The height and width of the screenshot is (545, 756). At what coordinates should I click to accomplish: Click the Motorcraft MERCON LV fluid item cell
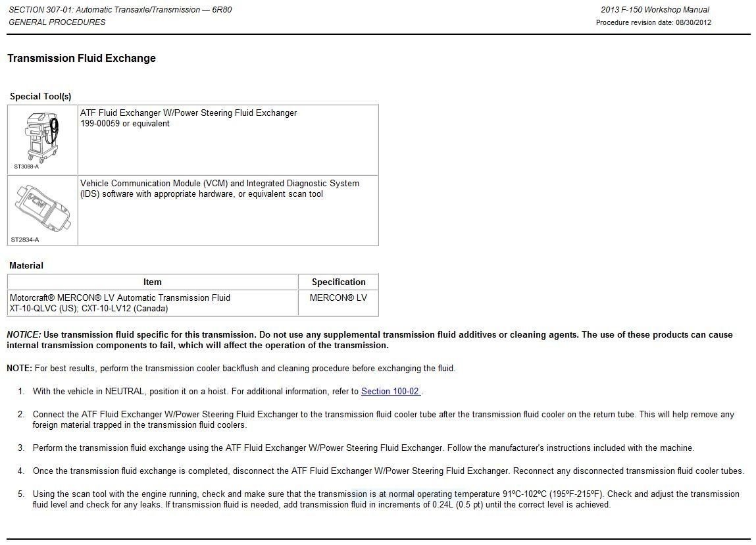(x=120, y=303)
